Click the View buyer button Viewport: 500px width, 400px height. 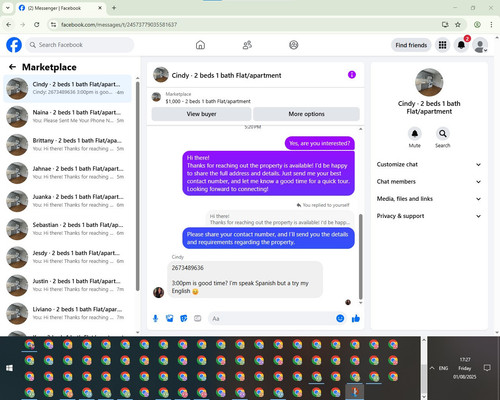201,114
